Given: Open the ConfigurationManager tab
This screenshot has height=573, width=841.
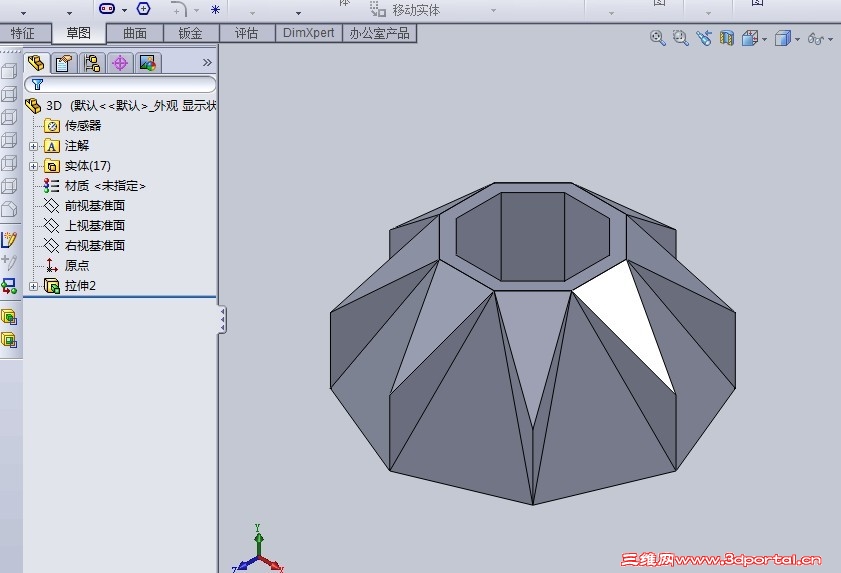Looking at the screenshot, I should point(92,63).
